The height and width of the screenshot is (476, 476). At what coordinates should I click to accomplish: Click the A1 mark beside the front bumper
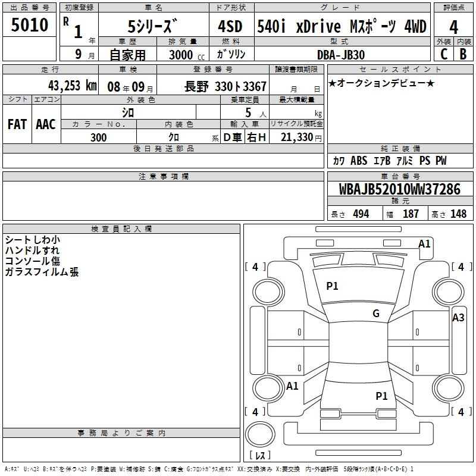pyautogui.click(x=424, y=244)
